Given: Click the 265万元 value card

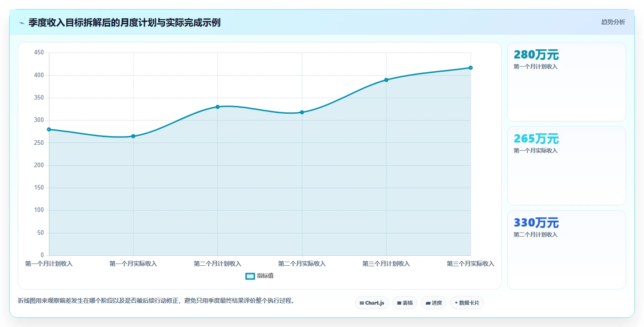Looking at the screenshot, I should pos(567,166).
